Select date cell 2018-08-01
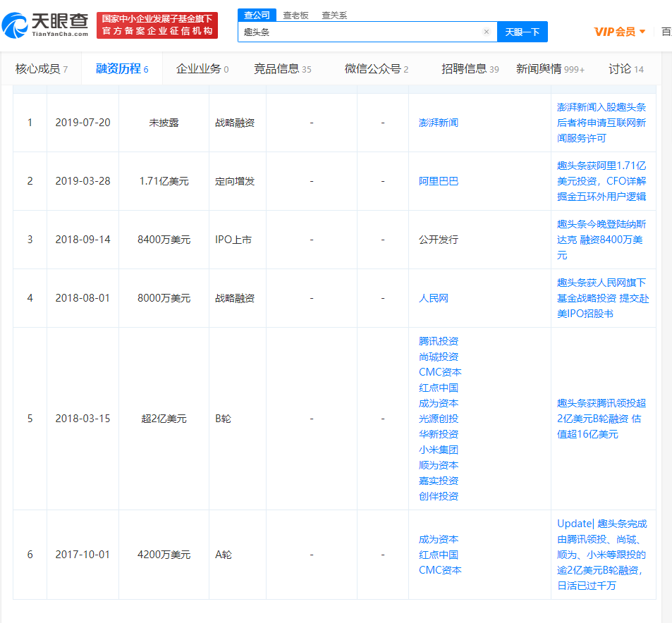Screen dimensions: 672x623 tap(83, 298)
